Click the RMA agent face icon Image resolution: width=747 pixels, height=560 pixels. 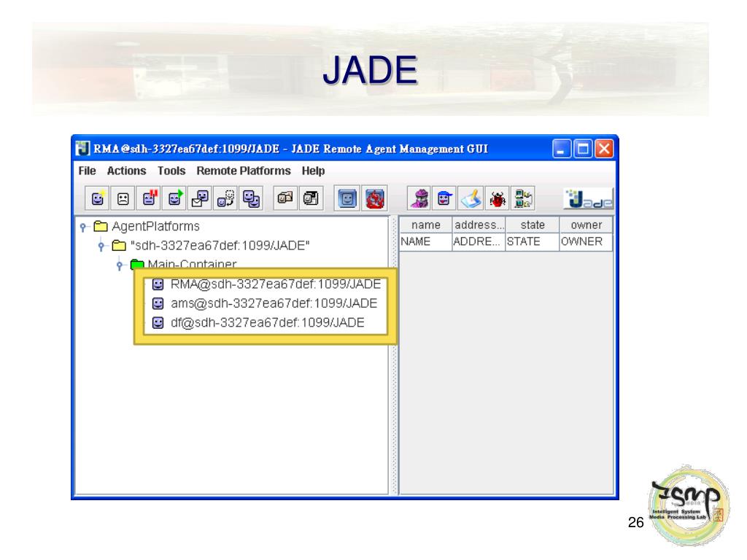point(158,284)
